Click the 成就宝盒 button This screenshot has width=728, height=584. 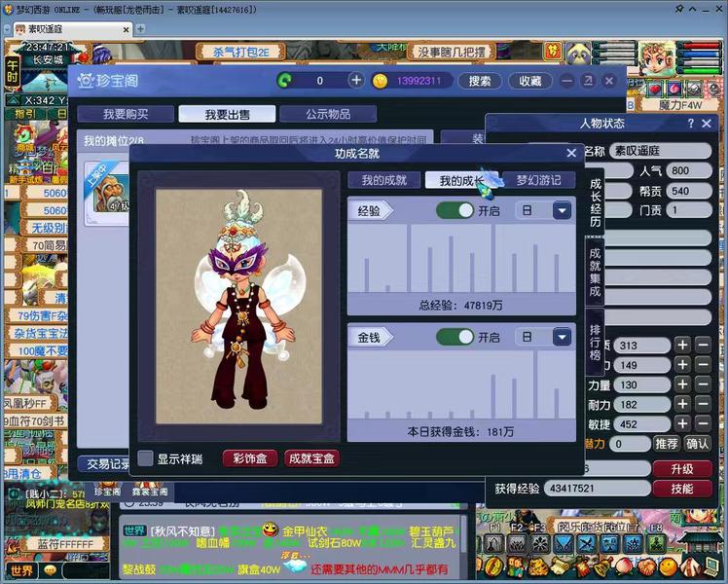(311, 458)
